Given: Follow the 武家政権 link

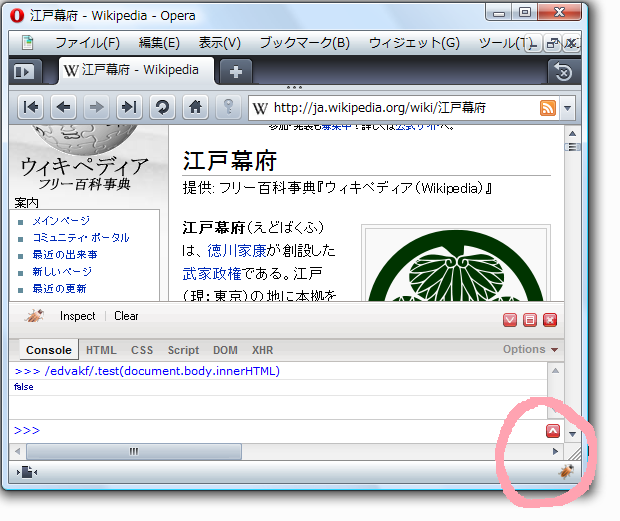Looking at the screenshot, I should tap(212, 274).
